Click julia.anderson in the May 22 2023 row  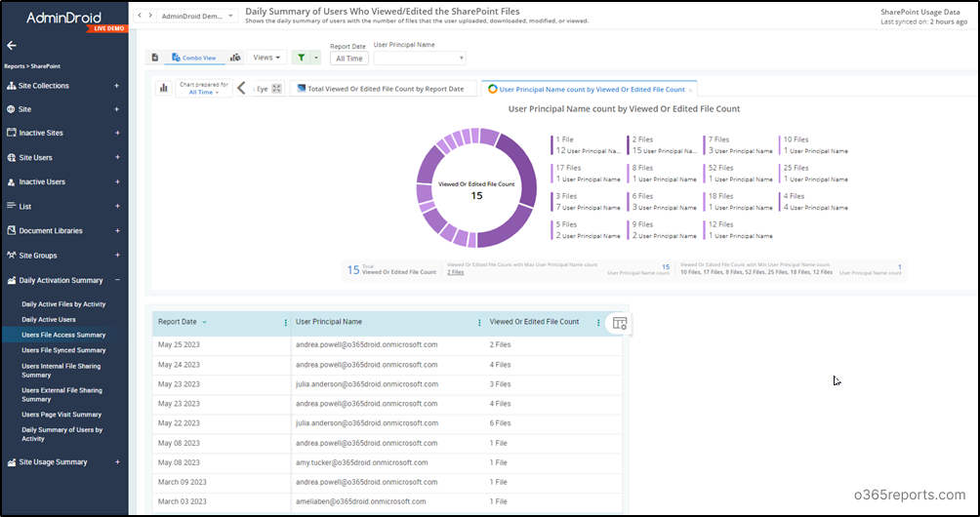367,423
